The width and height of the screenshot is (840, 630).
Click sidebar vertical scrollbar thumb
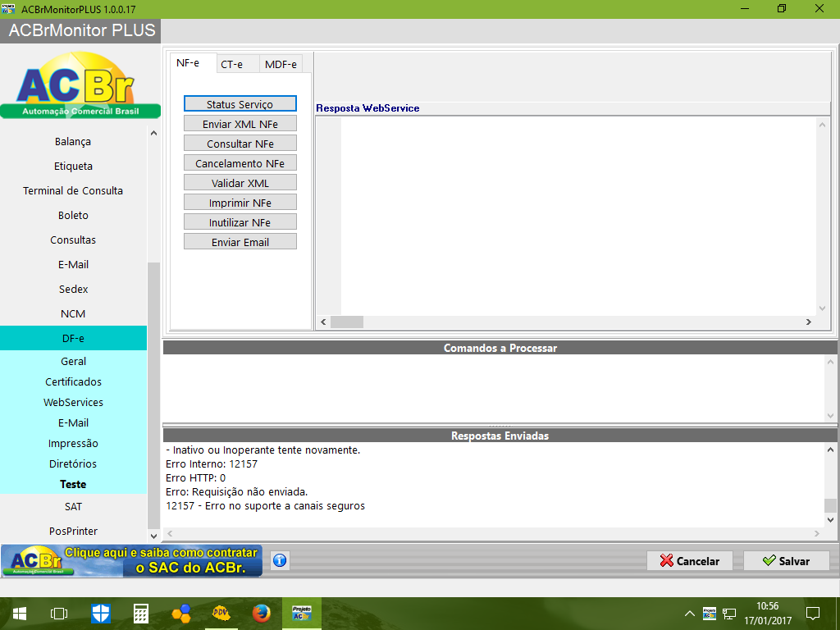[x=153, y=395]
